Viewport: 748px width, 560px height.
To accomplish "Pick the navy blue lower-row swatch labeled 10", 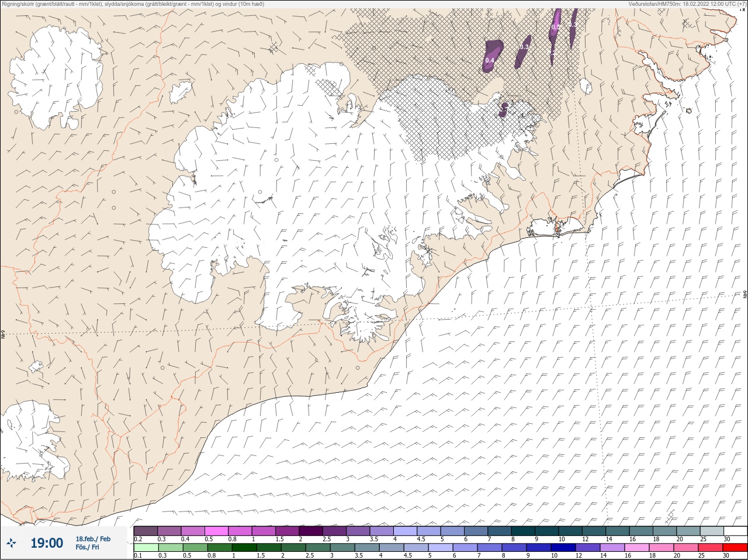I will pos(563,548).
